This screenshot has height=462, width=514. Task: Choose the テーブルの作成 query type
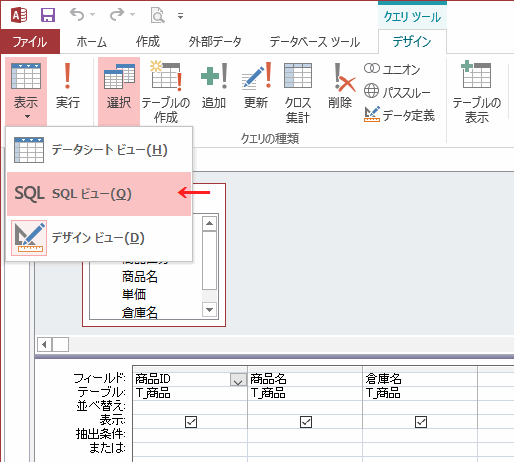[166, 92]
